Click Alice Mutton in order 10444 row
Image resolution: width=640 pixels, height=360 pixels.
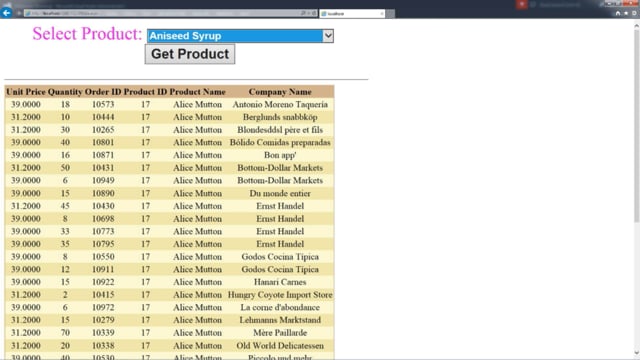[x=197, y=117]
